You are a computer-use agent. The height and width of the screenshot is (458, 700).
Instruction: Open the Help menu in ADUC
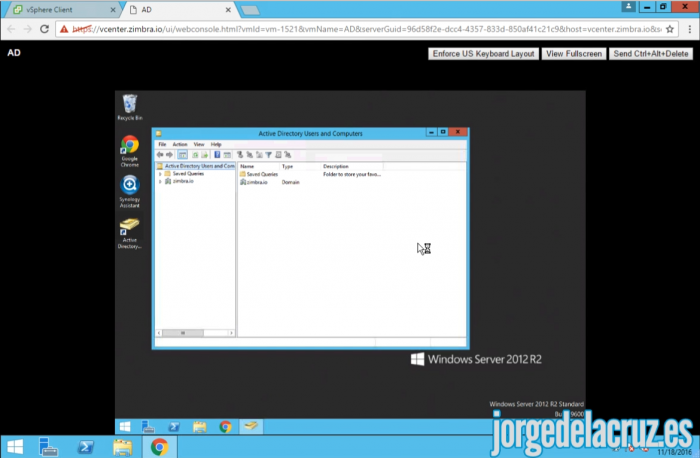click(x=216, y=144)
